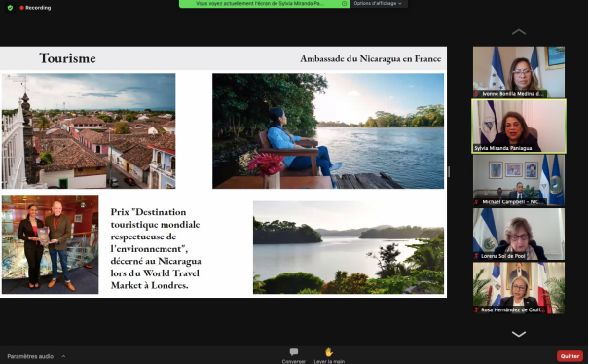Screen dimensions: 589x364
Task: Click the green screen-sharing notification banner
Action: (x=264, y=3)
